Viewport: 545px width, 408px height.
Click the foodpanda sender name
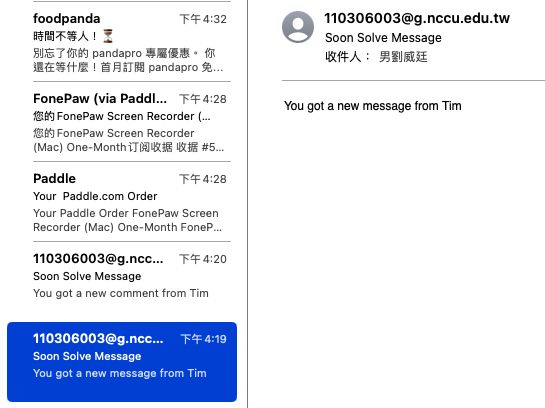pos(67,19)
